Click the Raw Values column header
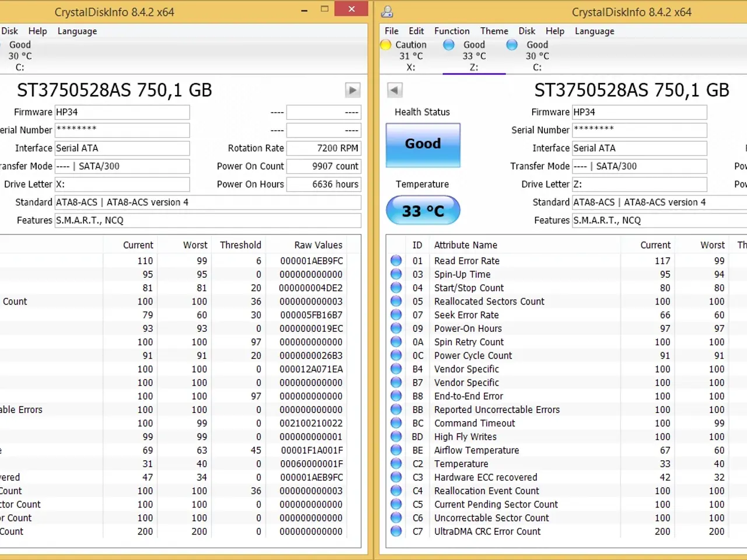The image size is (747, 560). (318, 245)
